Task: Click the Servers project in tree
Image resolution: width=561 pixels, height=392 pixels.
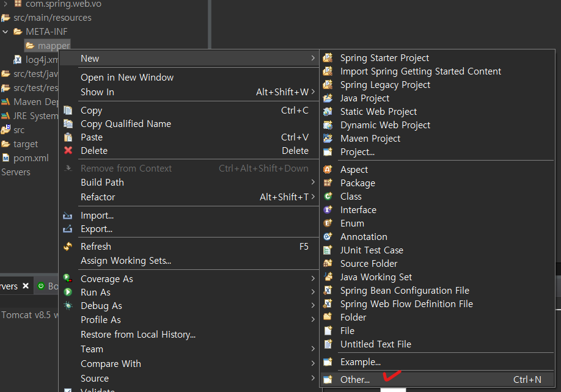Action: (x=16, y=172)
